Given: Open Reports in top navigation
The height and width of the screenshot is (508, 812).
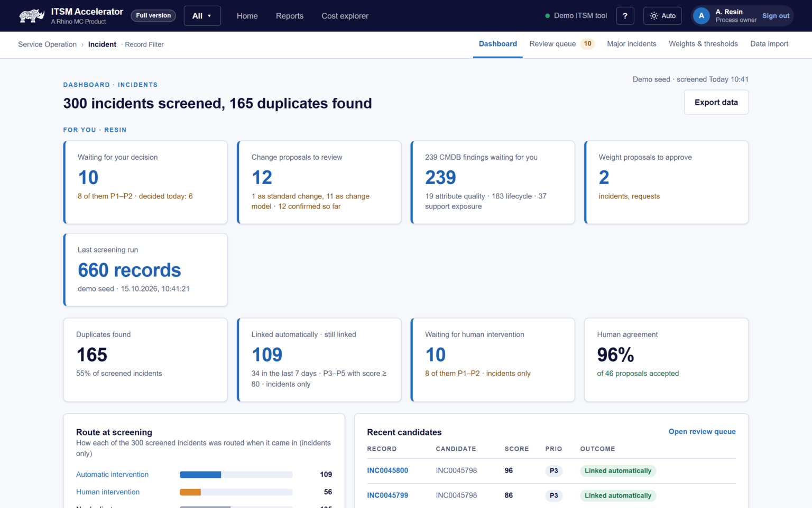Looking at the screenshot, I should coord(290,16).
